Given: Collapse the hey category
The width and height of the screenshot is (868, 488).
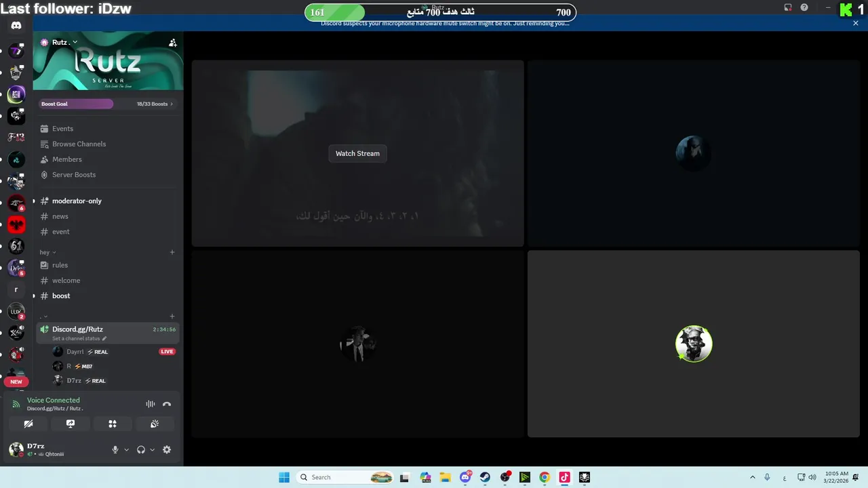Looking at the screenshot, I should pos(47,252).
